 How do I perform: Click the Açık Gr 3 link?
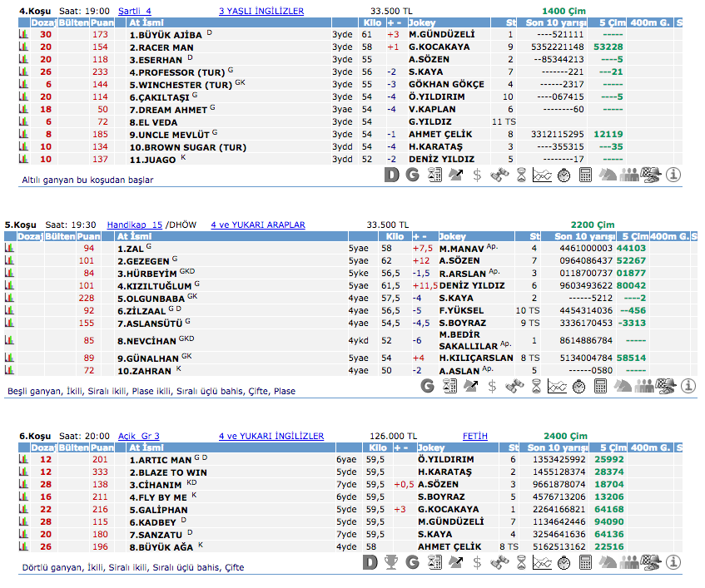point(138,436)
